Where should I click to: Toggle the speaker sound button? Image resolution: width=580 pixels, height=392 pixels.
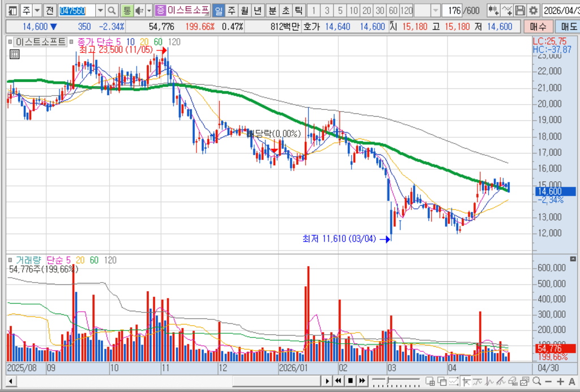(139, 10)
